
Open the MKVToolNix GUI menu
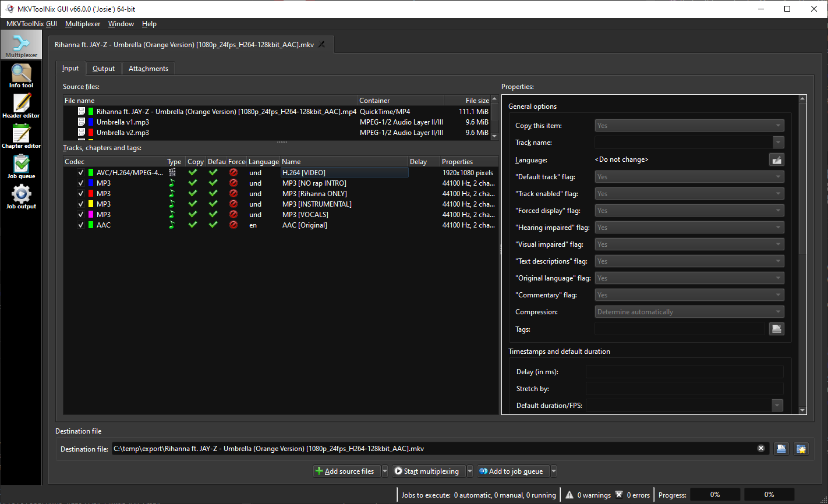click(31, 24)
